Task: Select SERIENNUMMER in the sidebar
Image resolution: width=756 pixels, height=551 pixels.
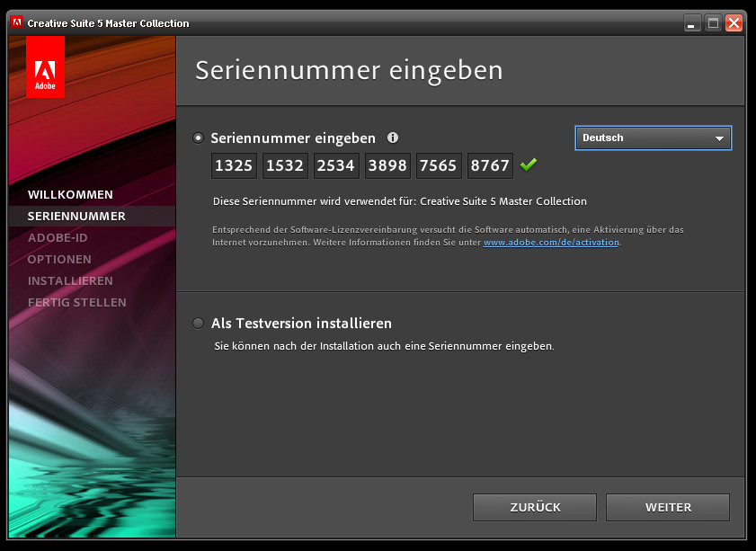Action: (76, 216)
